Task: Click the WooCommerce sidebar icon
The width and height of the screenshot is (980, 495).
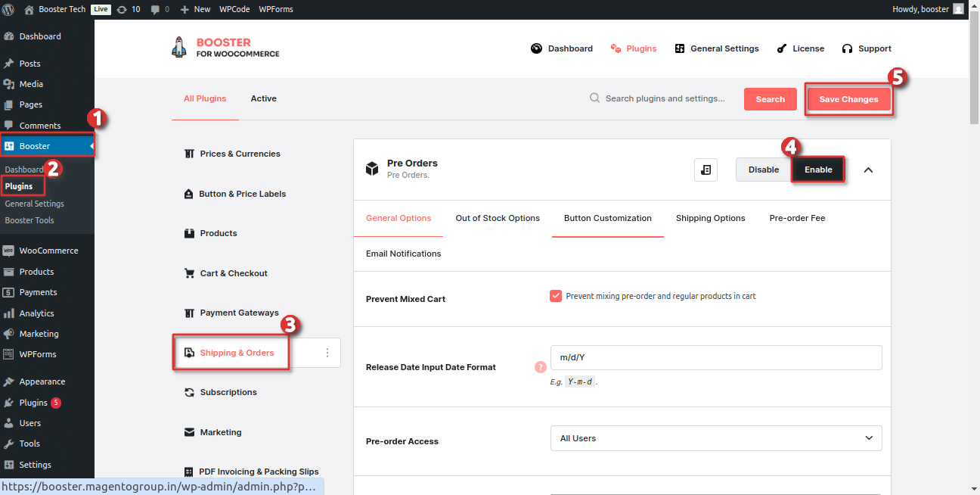Action: (x=10, y=250)
